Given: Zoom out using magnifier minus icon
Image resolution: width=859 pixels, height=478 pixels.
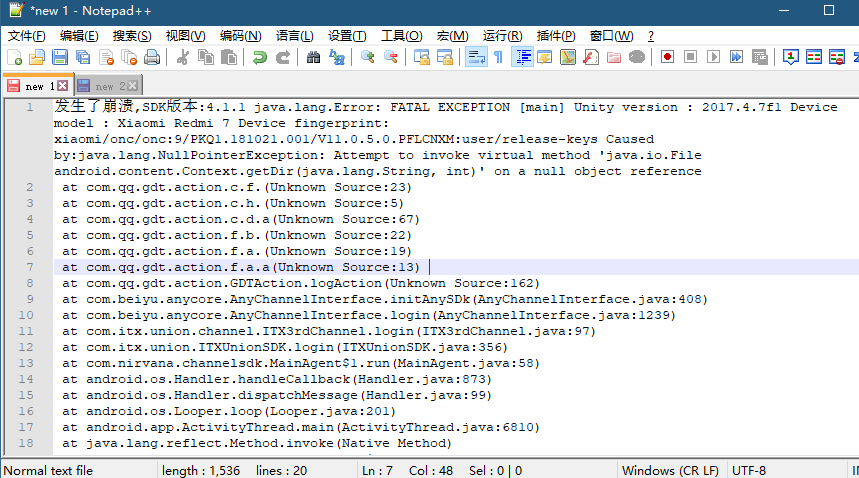Looking at the screenshot, I should (391, 57).
